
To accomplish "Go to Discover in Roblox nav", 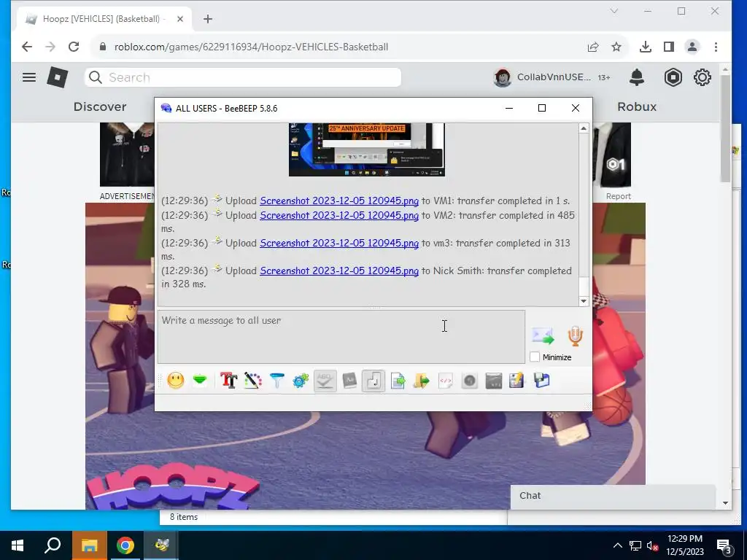I will click(x=100, y=106).
